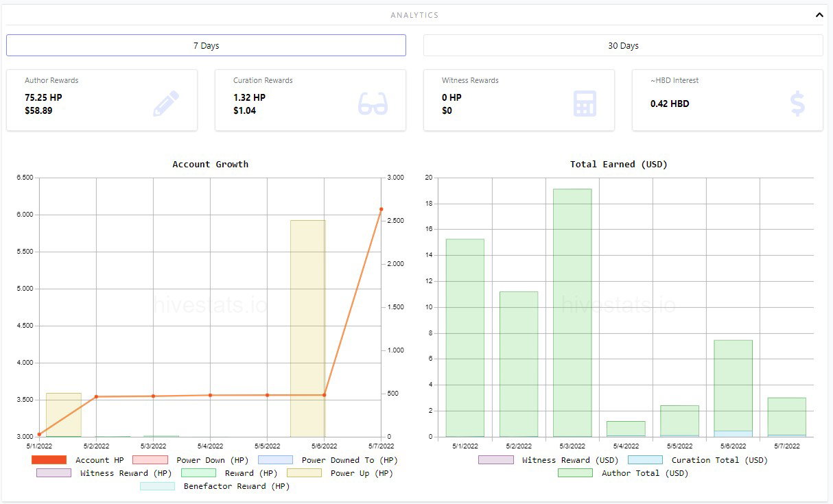The height and width of the screenshot is (504, 833).
Task: Click the tall Power Up bar near 5/6/2022
Action: click(307, 328)
